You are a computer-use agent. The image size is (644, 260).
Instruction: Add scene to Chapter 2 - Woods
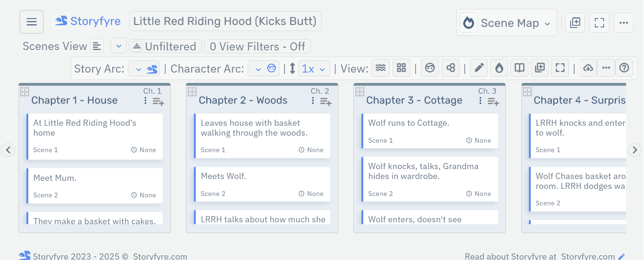(x=326, y=101)
